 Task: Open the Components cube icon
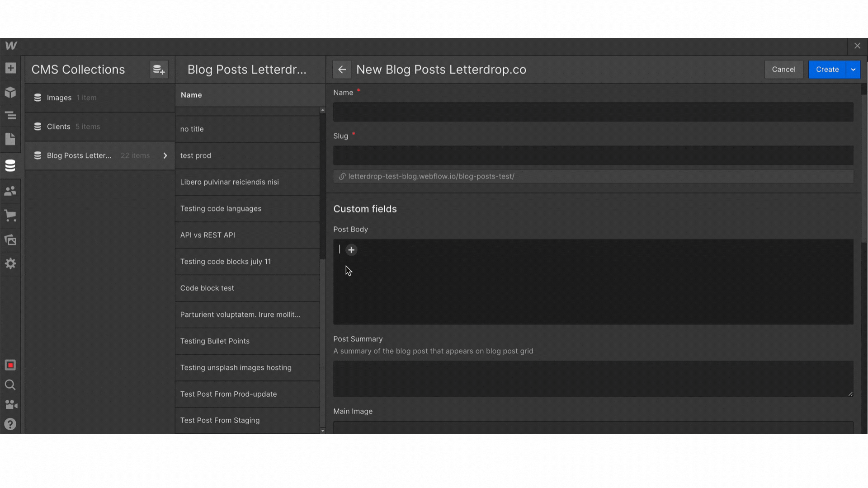coord(10,93)
